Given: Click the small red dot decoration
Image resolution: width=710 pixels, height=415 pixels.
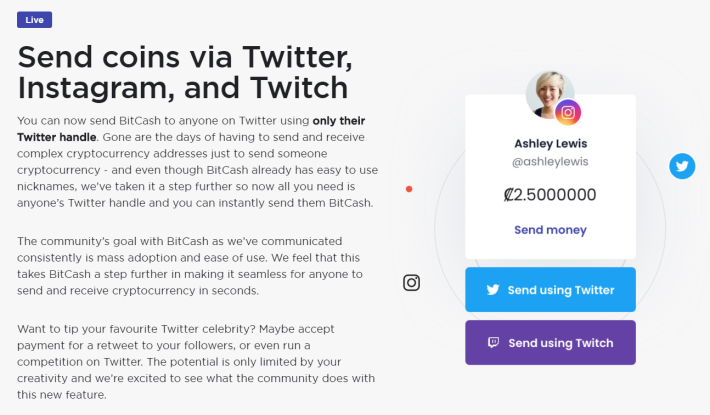Looking at the screenshot, I should pos(408,188).
